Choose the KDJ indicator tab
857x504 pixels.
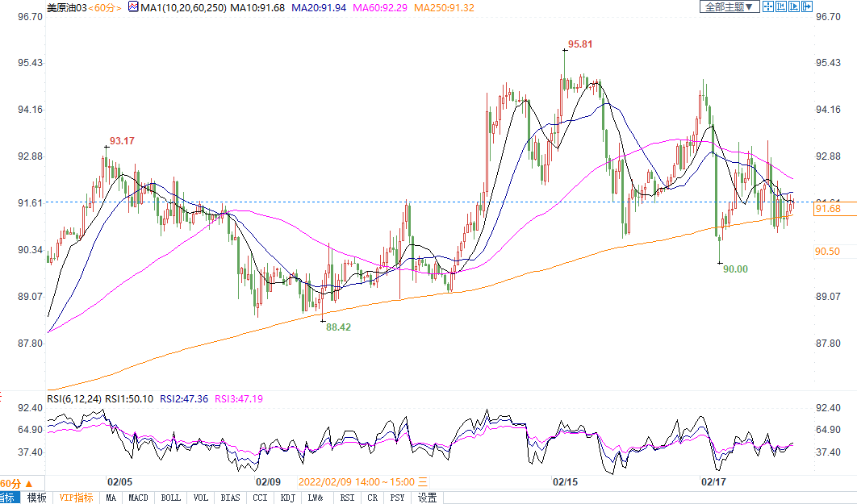(288, 498)
